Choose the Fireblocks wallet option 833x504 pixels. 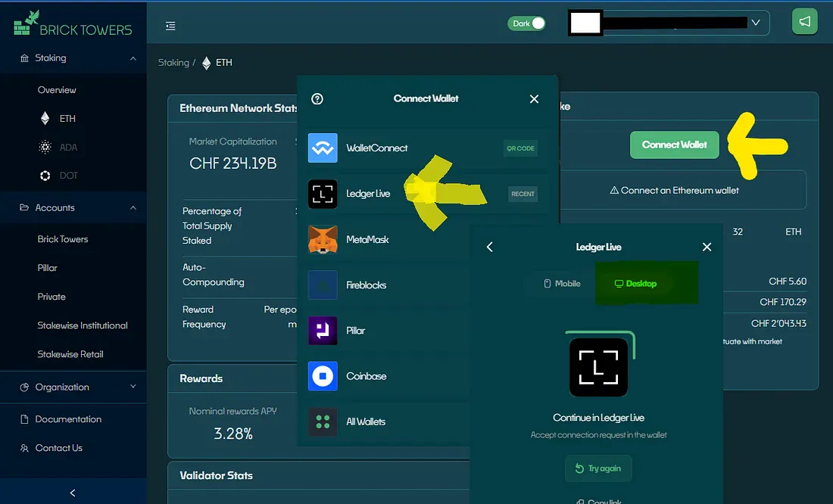[387, 285]
